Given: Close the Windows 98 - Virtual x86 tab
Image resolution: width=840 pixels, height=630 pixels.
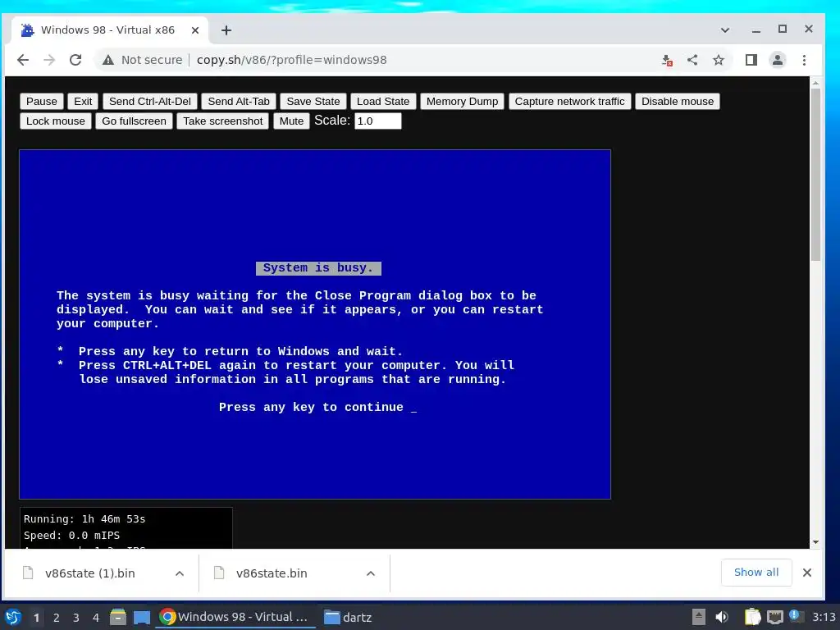Looking at the screenshot, I should (x=195, y=30).
